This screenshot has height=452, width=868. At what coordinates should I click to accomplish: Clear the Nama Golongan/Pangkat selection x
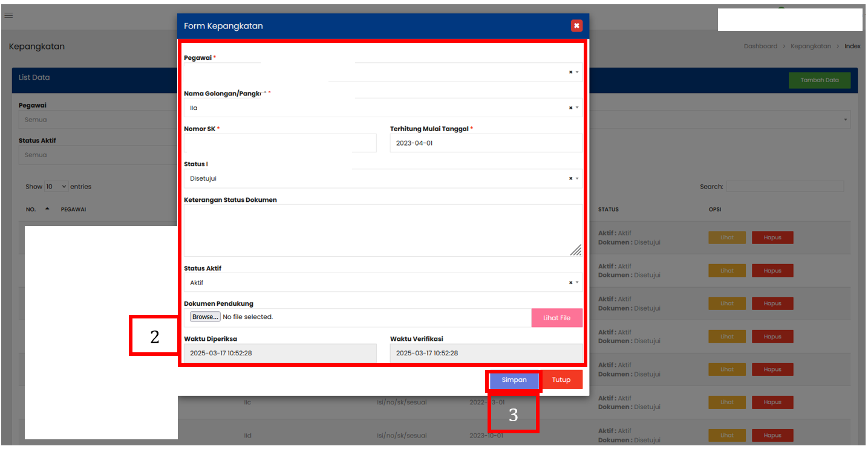coord(570,108)
